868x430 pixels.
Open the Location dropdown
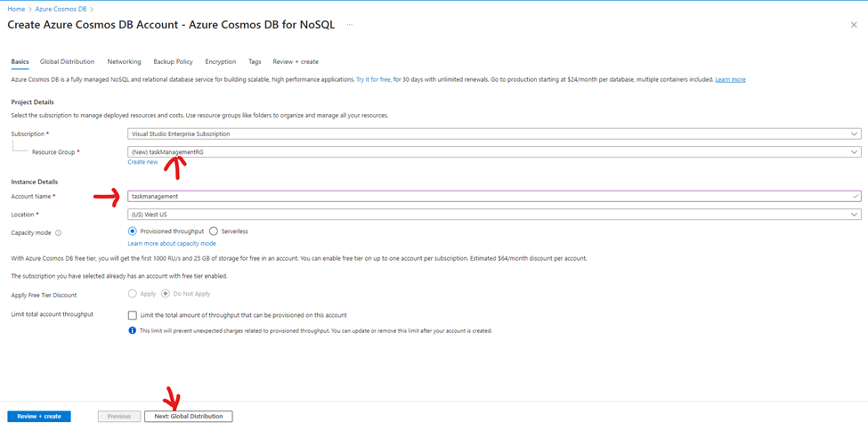(x=494, y=215)
